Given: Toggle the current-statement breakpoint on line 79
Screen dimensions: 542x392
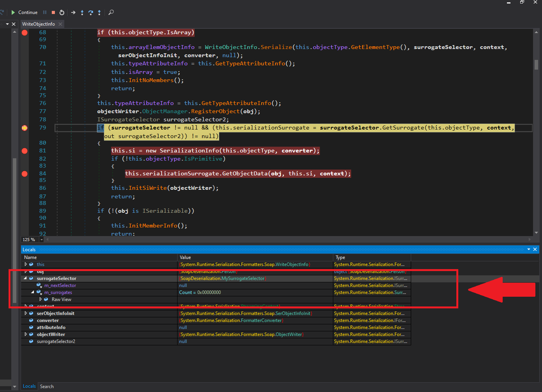Looking at the screenshot, I should [x=25, y=128].
